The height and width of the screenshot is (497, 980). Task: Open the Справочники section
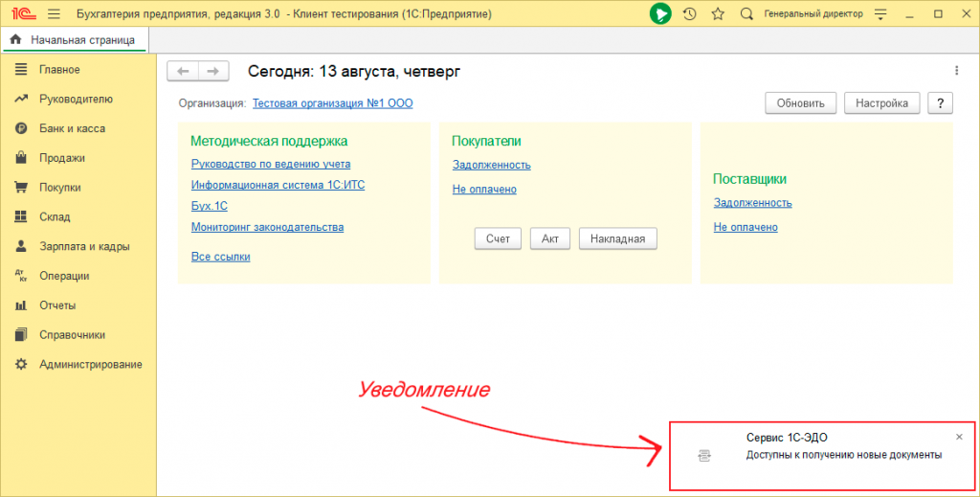[x=72, y=334]
